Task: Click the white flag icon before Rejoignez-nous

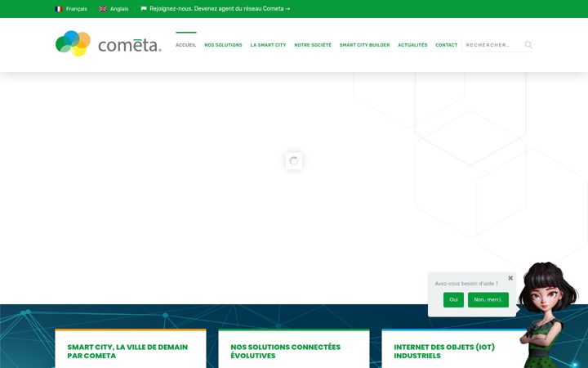Action: tap(144, 9)
